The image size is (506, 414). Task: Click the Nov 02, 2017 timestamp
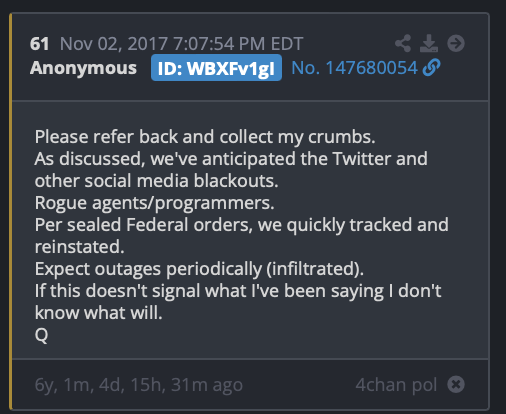point(181,44)
